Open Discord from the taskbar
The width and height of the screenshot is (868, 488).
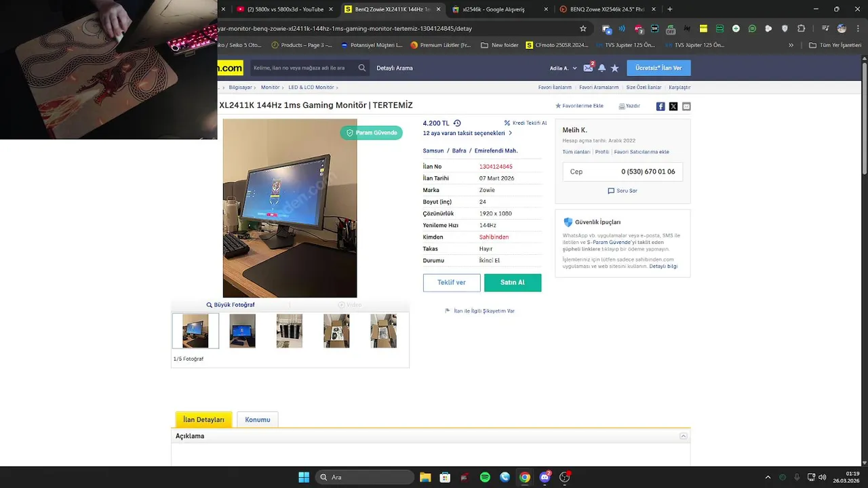(x=545, y=477)
